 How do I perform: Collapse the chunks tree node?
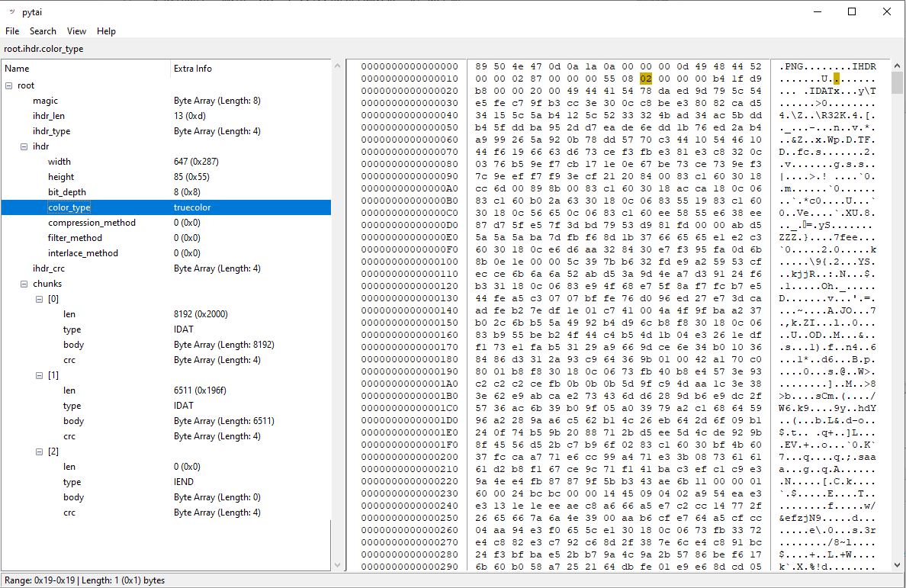(x=24, y=284)
